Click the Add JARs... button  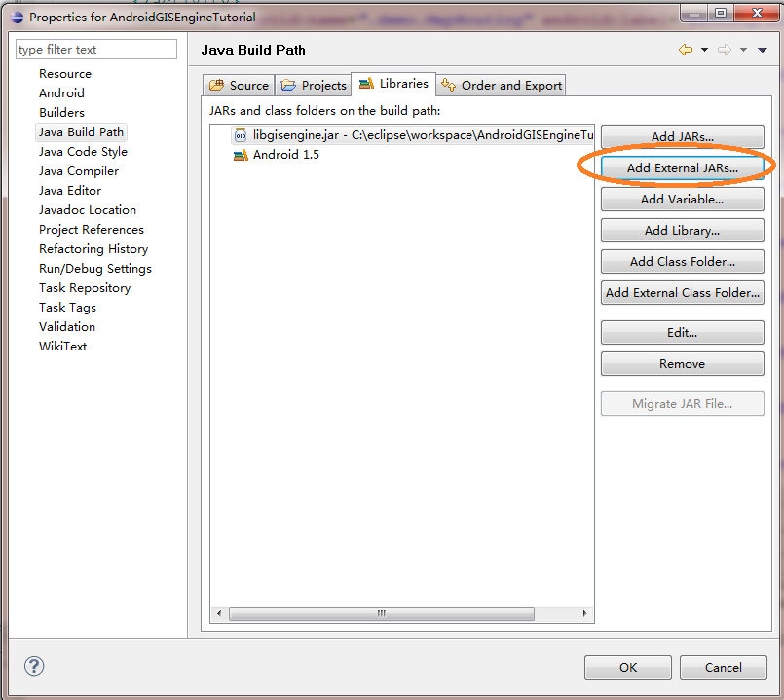click(683, 136)
